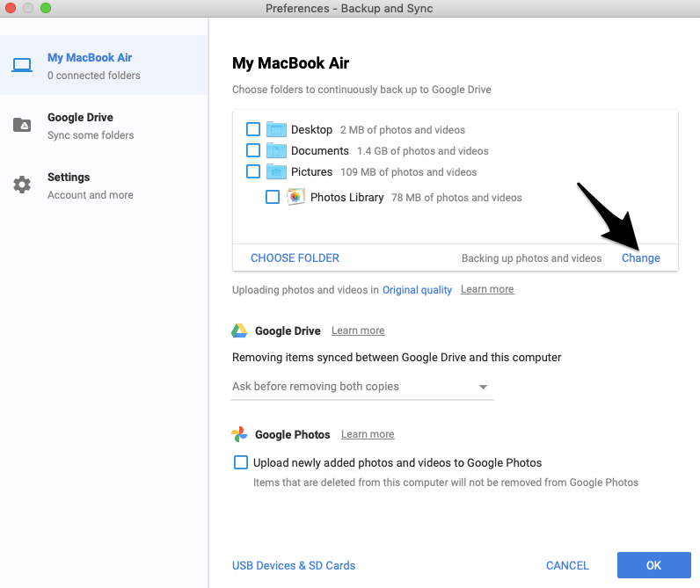Click '78 MB of photos and videos' text
The image size is (700, 588).
pos(456,198)
